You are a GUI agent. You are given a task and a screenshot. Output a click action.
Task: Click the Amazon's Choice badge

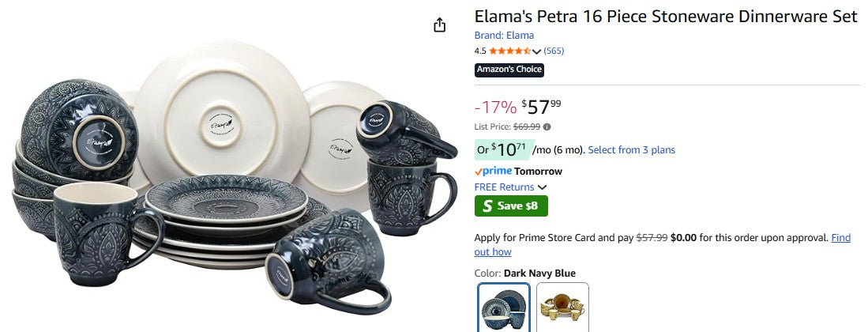click(x=509, y=70)
